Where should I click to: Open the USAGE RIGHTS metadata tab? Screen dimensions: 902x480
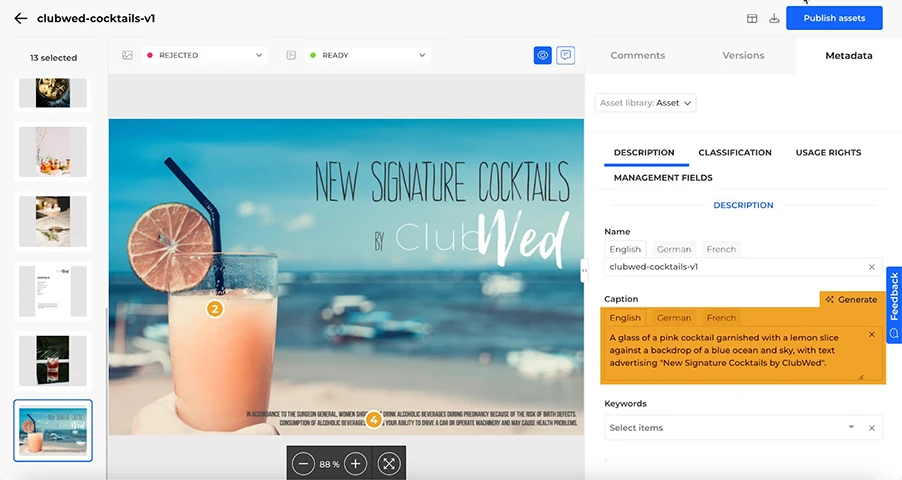tap(828, 153)
